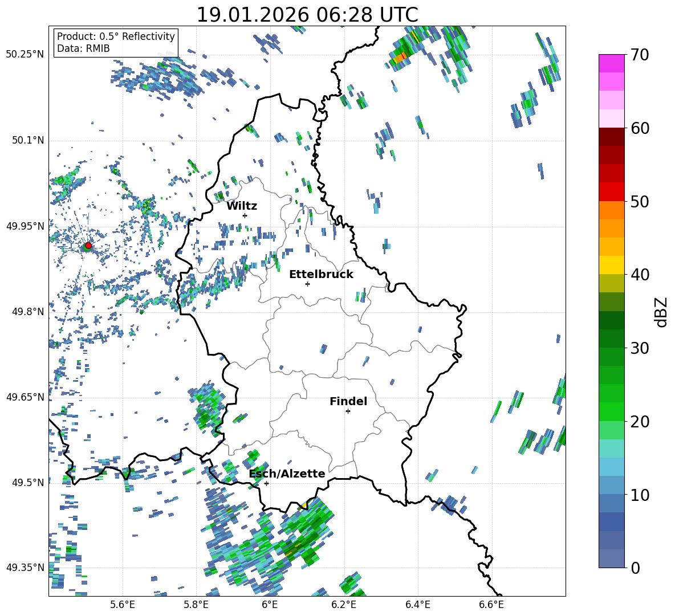Click the Esch/Alzette station cross marker
This screenshot has height=616, width=675.
pyautogui.click(x=266, y=483)
